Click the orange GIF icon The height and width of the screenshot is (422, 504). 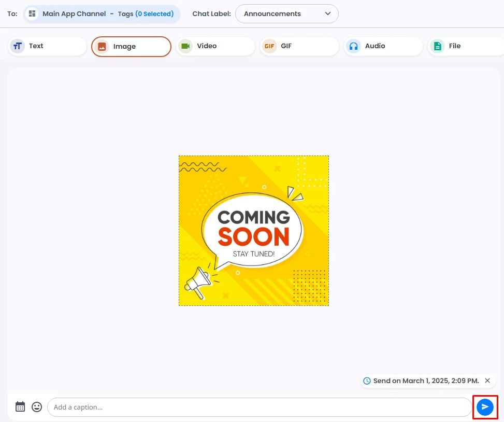tap(269, 46)
